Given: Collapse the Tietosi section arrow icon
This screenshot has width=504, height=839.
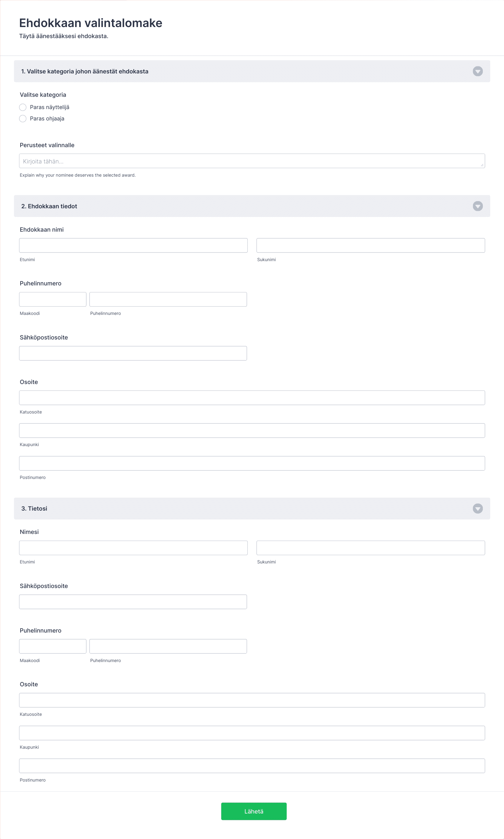Looking at the screenshot, I should 478,508.
